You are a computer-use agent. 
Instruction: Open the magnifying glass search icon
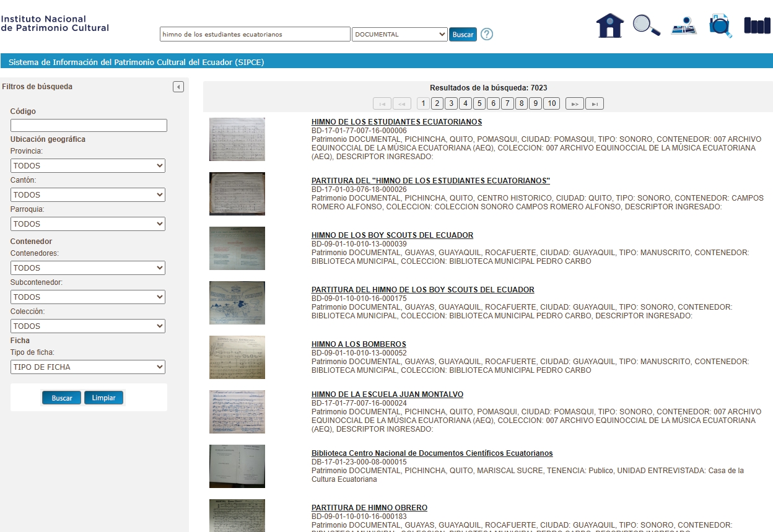coord(646,25)
